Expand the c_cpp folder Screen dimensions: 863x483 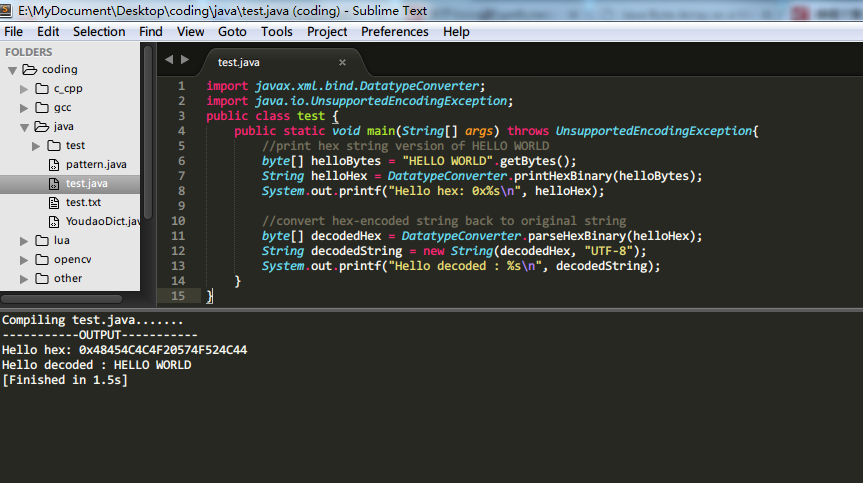[x=25, y=88]
